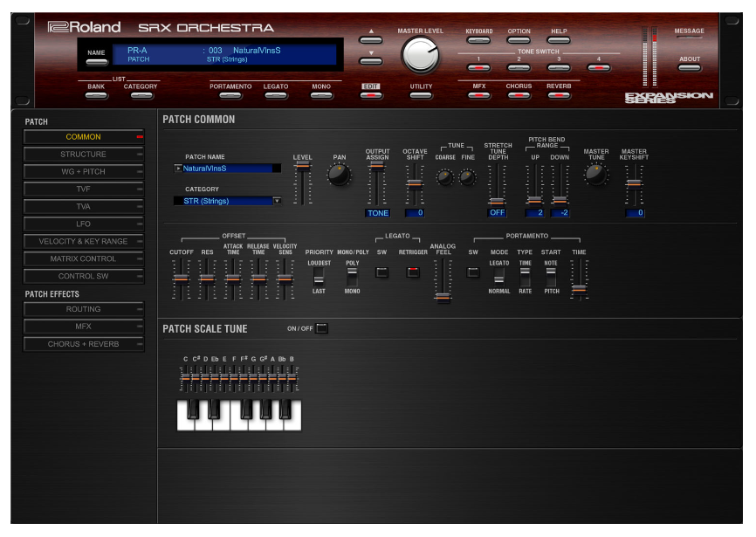Image resolution: width=756 pixels, height=537 pixels.
Task: Click the Output Assign TONE value
Action: (377, 213)
